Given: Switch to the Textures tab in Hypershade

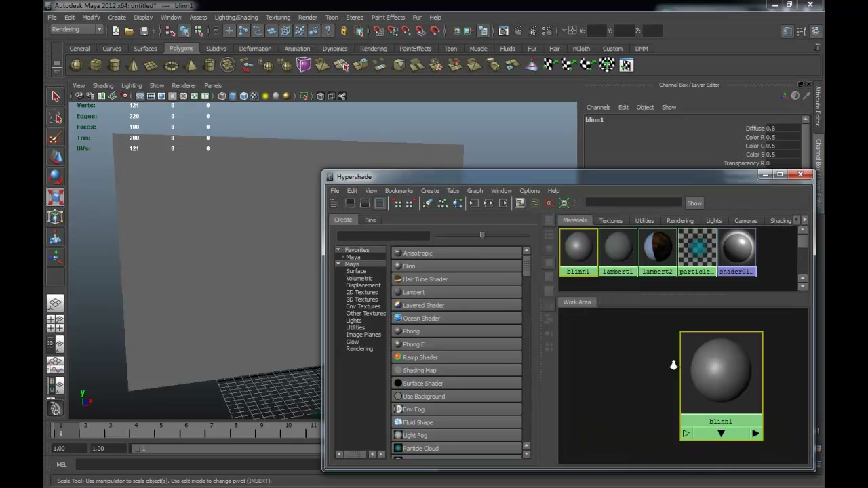Looking at the screenshot, I should pyautogui.click(x=610, y=221).
